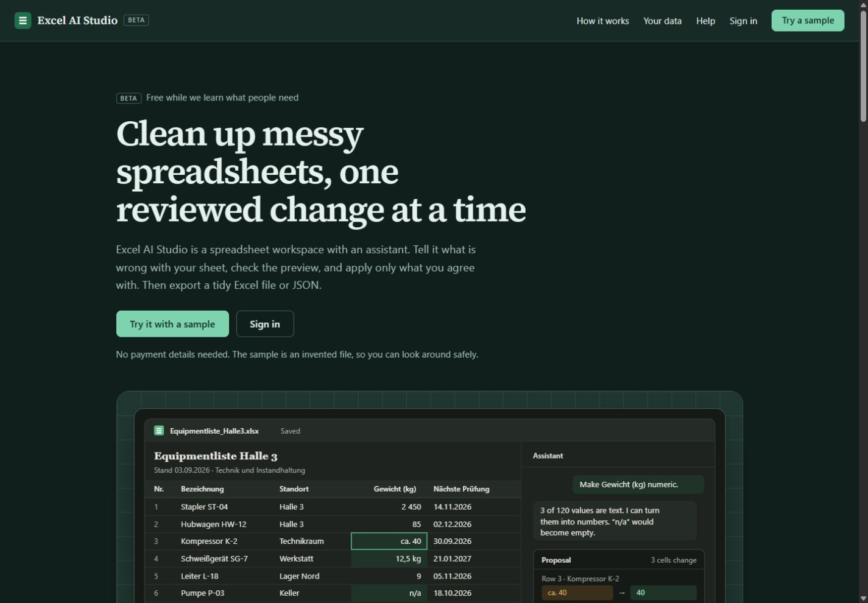Click the green file icon beside Equipmentliste_Halle3.xlsx
Image resolution: width=868 pixels, height=603 pixels.
(x=159, y=431)
